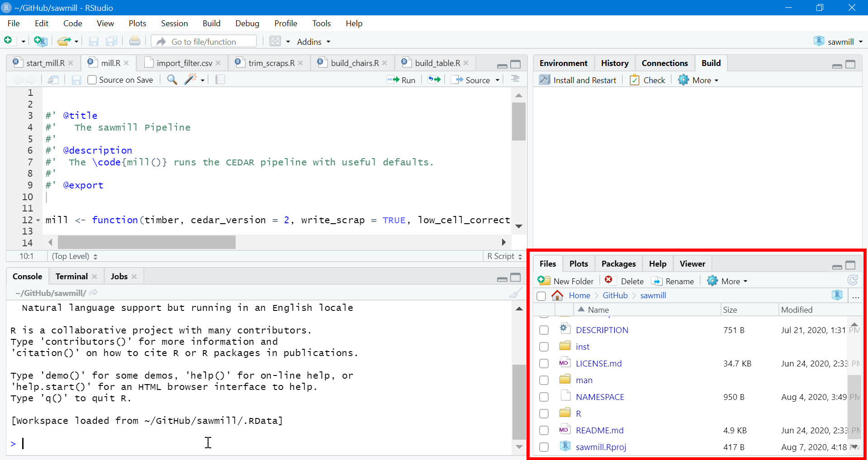Open the Source options dropdown arrow
The height and width of the screenshot is (460, 868).
(x=498, y=80)
